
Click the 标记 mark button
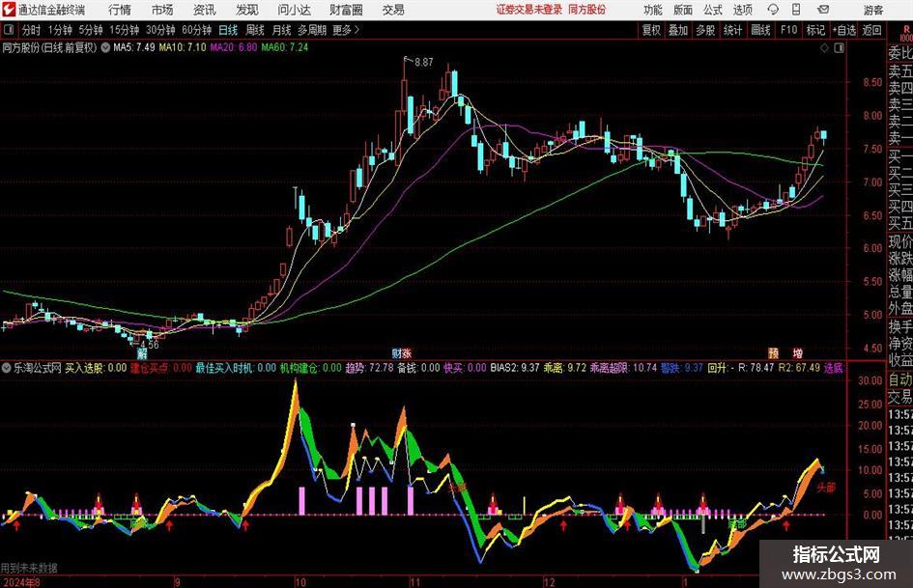click(815, 30)
